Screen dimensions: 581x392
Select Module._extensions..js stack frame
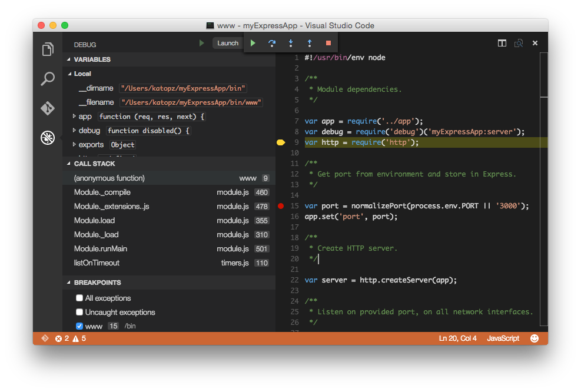[x=170, y=206]
